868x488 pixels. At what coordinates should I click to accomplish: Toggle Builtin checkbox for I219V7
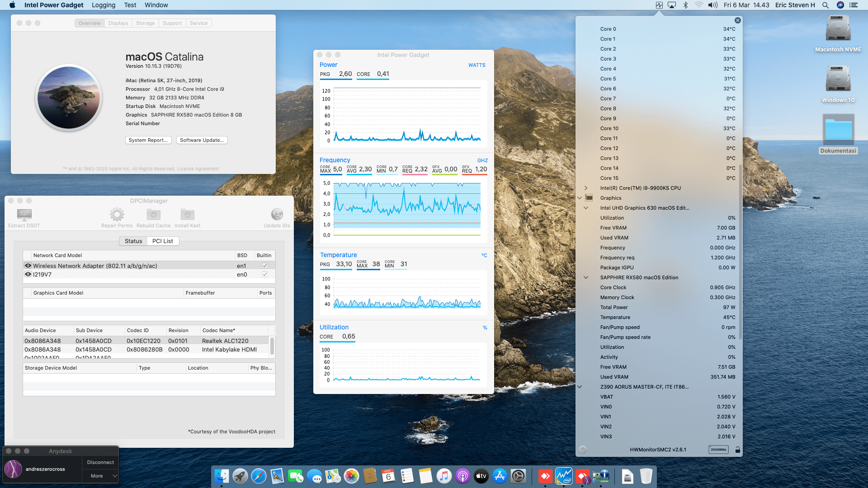click(265, 274)
